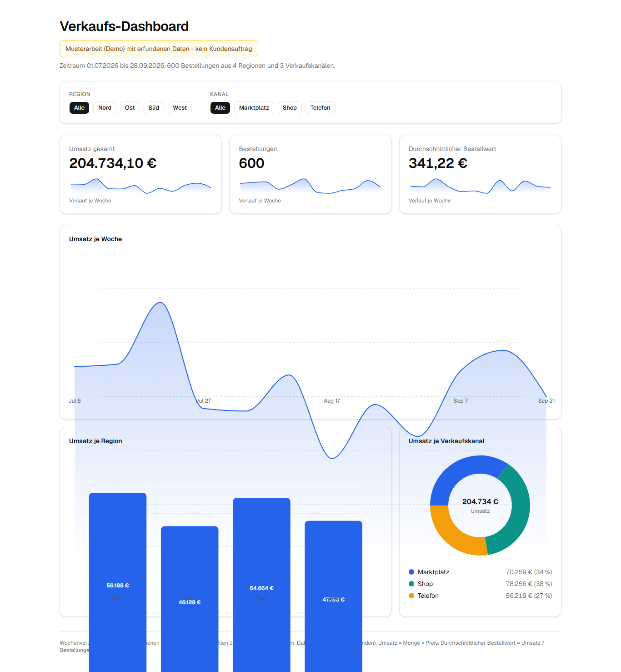This screenshot has height=672, width=621.
Task: Filter the region by Ost
Action: (x=130, y=108)
